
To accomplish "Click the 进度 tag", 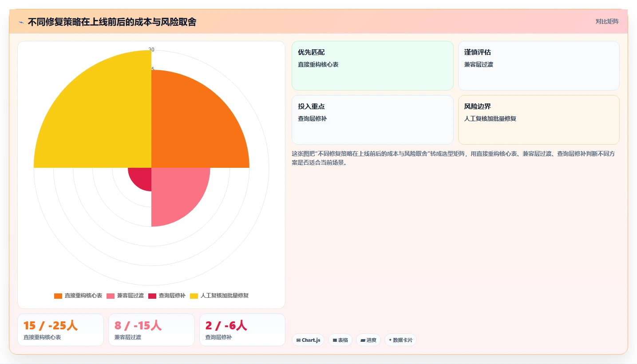I will pyautogui.click(x=368, y=340).
